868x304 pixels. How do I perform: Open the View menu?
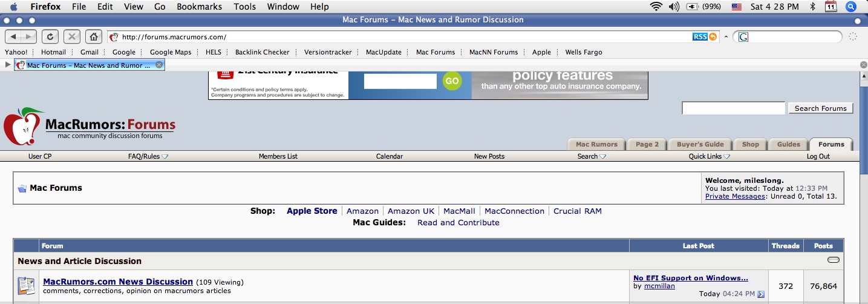pyautogui.click(x=133, y=7)
